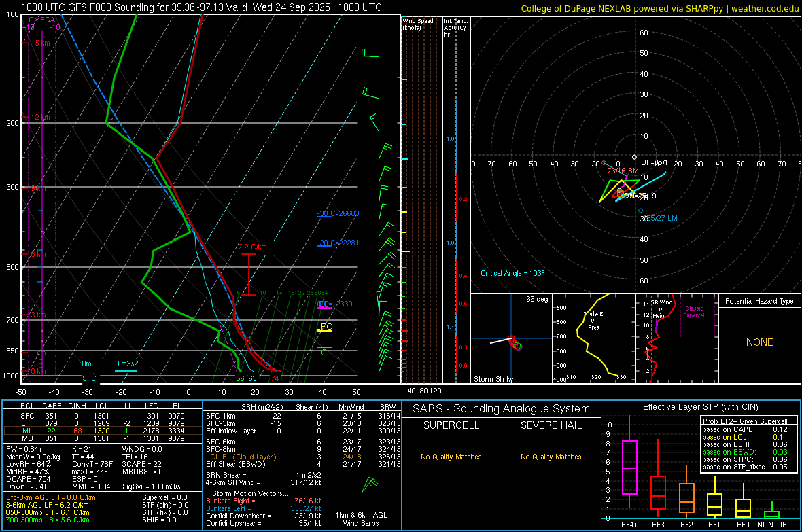Click the '7.2 C/km' lapse rate label
The image size is (802, 532).
click(x=253, y=247)
